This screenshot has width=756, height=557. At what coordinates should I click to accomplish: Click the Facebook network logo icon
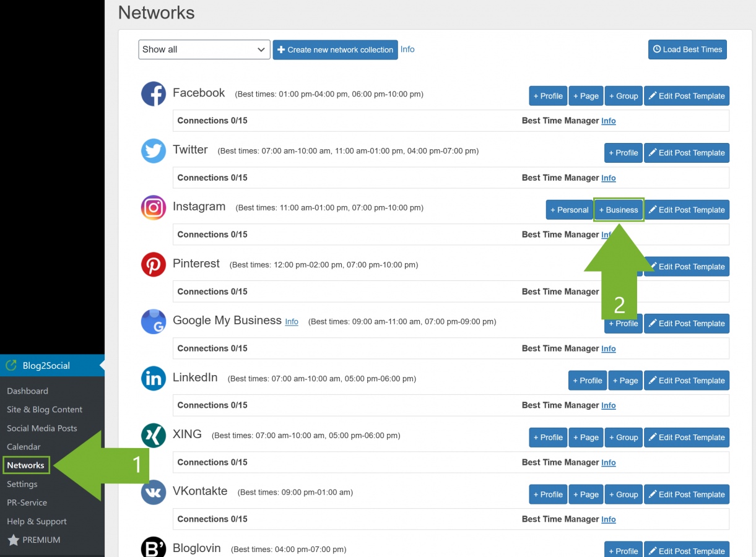coord(154,94)
